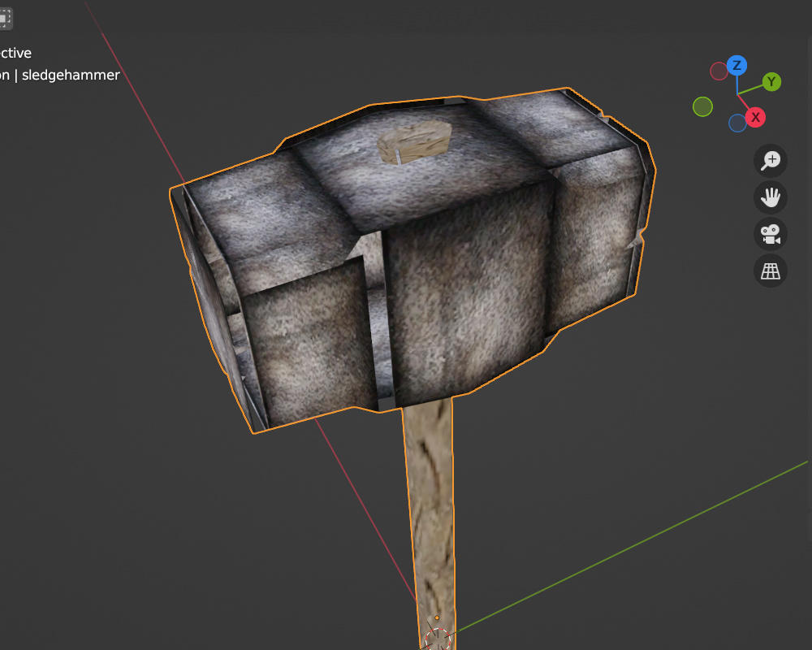Click the unlabeled green negative Y circle
The width and height of the screenshot is (812, 650).
point(702,106)
